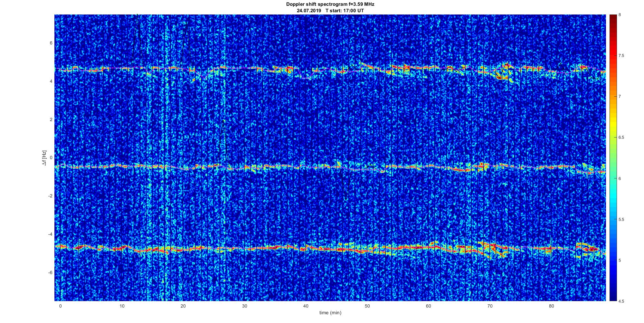Click the y-axis tick label 4
The width and height of the screenshot is (644, 323).
click(x=51, y=81)
